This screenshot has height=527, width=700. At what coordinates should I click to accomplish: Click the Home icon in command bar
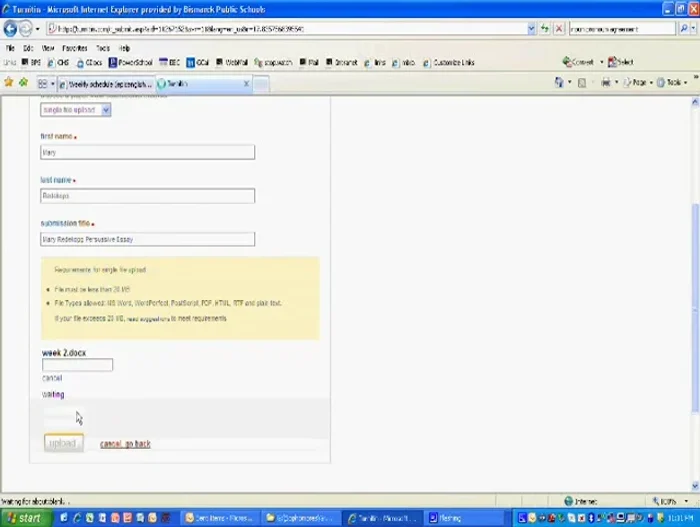pos(560,83)
